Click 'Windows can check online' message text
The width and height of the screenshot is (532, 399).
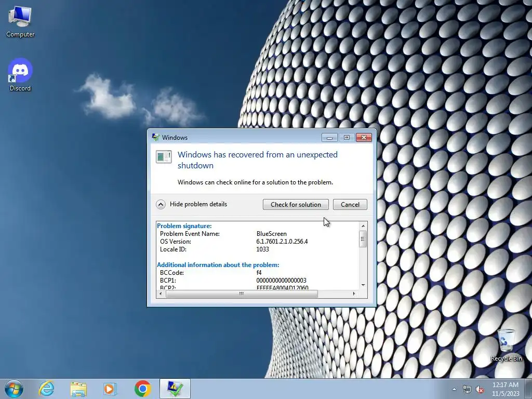(255, 182)
